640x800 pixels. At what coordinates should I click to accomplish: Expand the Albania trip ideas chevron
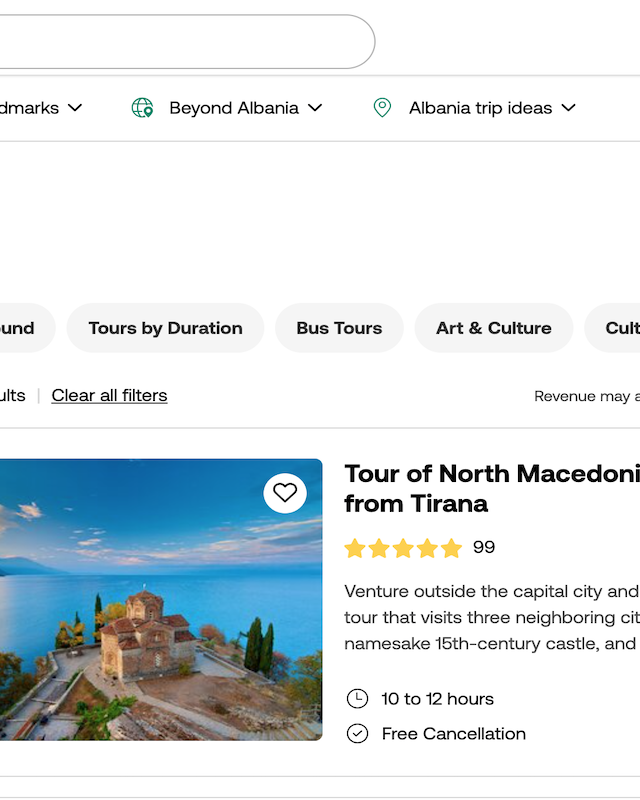click(568, 108)
